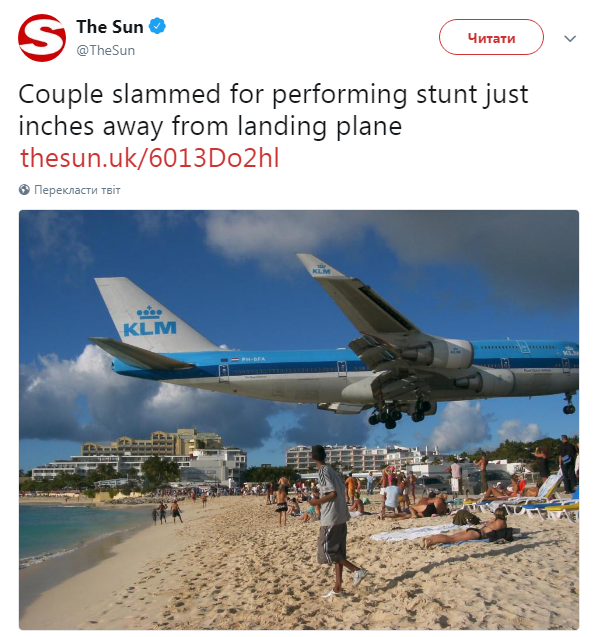This screenshot has height=637, width=600.
Task: Click the plane's main landing gear wheels
Action: pyautogui.click(x=400, y=412)
